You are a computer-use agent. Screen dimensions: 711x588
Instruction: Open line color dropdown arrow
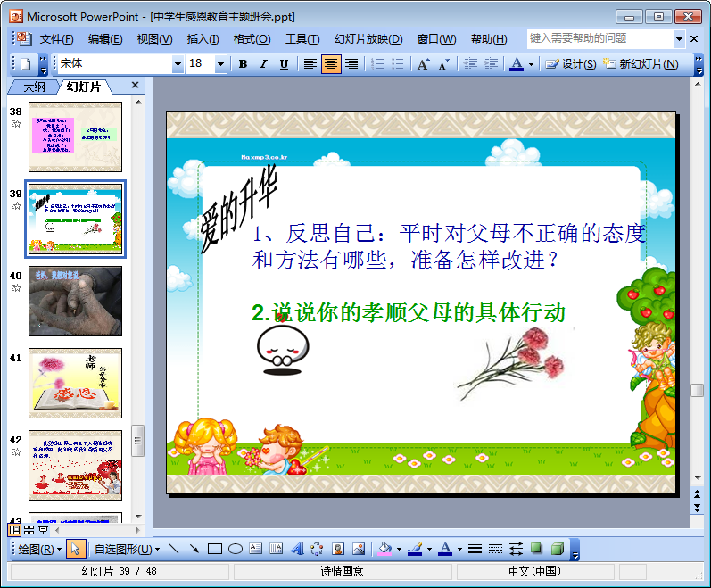coord(429,550)
